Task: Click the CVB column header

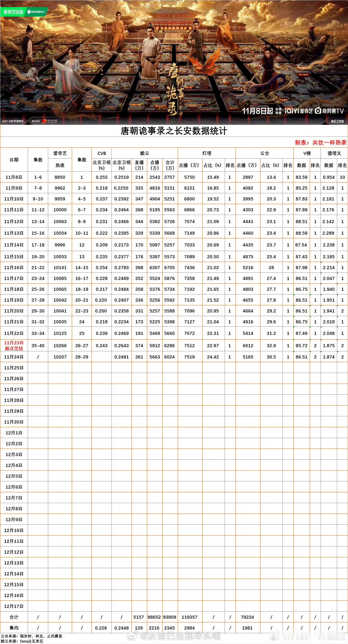Action: (102, 153)
